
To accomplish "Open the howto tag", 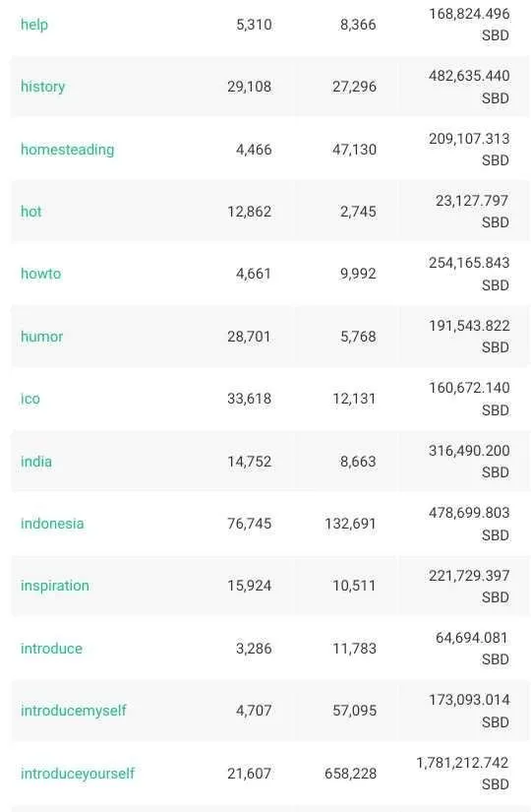I will coord(41,274).
